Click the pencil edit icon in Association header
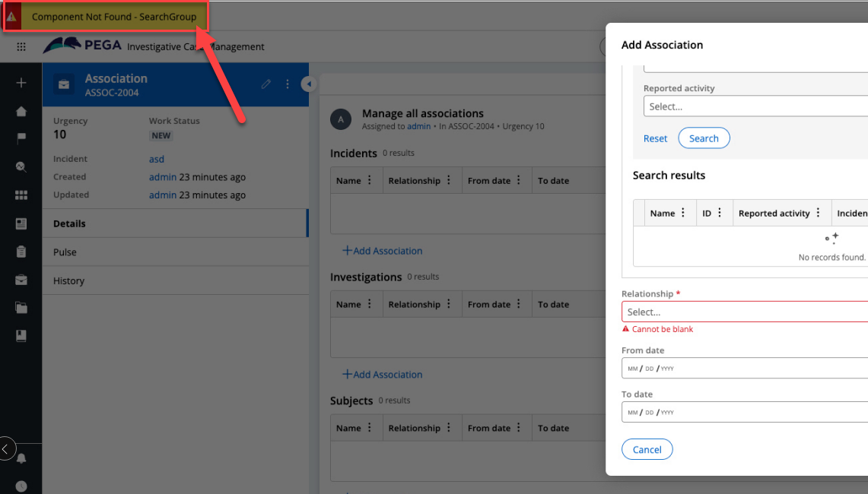This screenshot has height=494, width=868. pos(266,84)
